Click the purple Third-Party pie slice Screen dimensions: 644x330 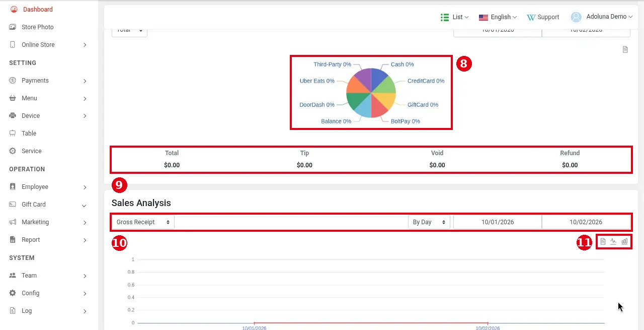click(364, 79)
